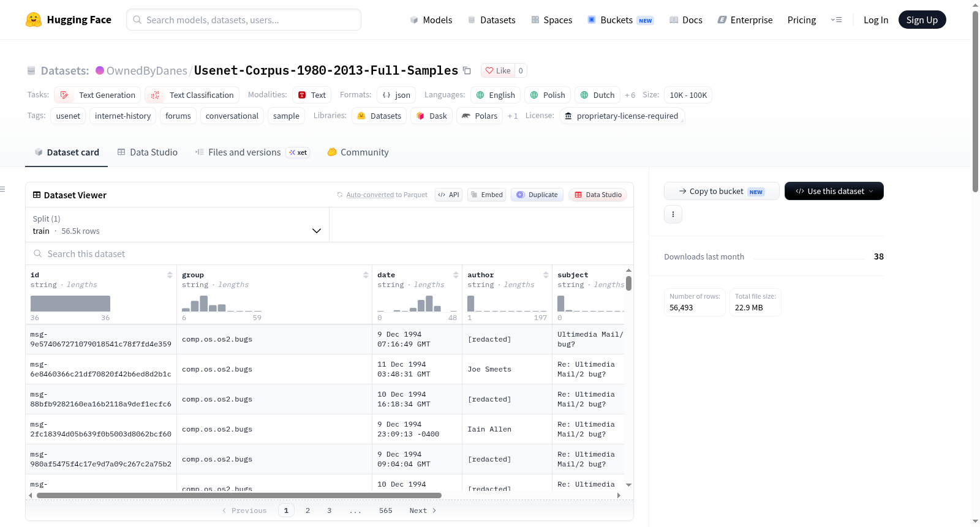This screenshot has height=527, width=980.
Task: Open the Docs nav item
Action: click(x=686, y=20)
